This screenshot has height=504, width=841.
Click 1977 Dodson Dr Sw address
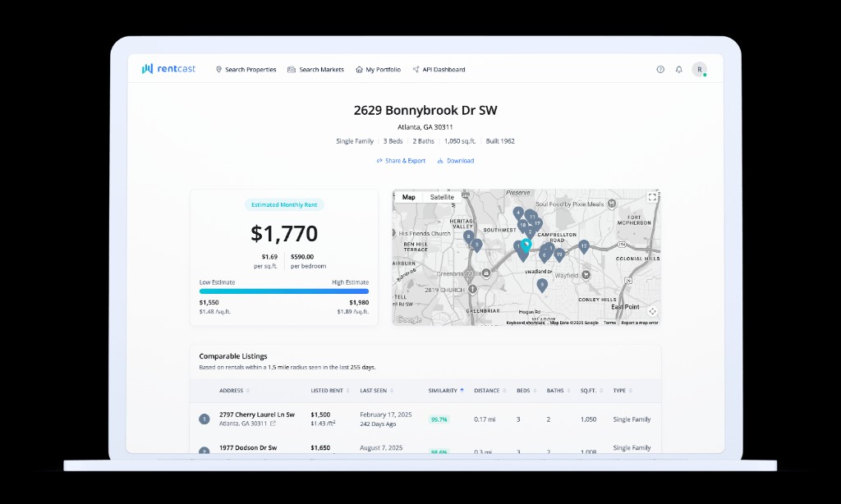(248, 447)
